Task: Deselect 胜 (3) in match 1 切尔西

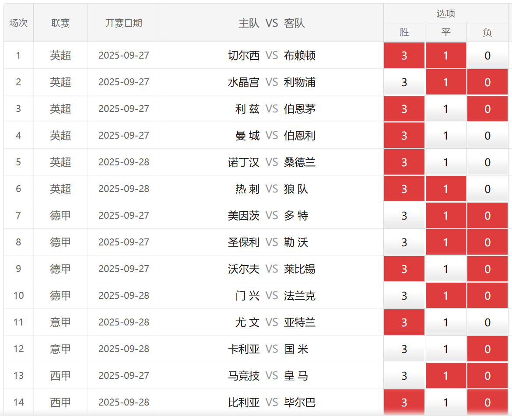Action: tap(404, 56)
